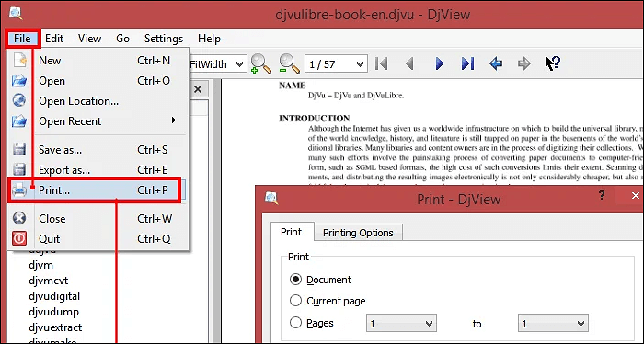
Task: Switch to the Print tab
Action: [x=292, y=232]
